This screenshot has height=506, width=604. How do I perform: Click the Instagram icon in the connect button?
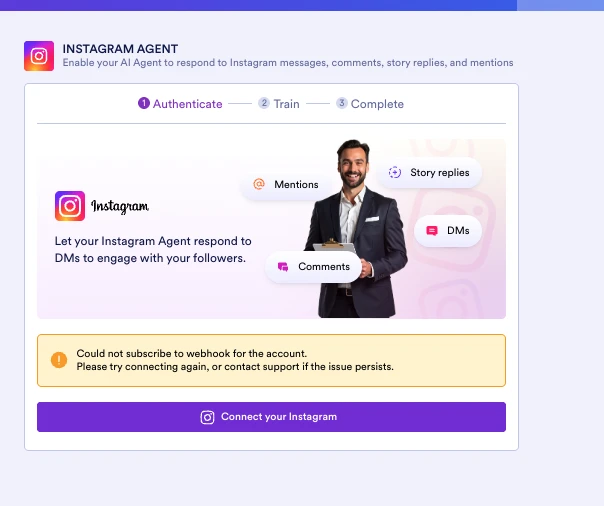coord(208,417)
